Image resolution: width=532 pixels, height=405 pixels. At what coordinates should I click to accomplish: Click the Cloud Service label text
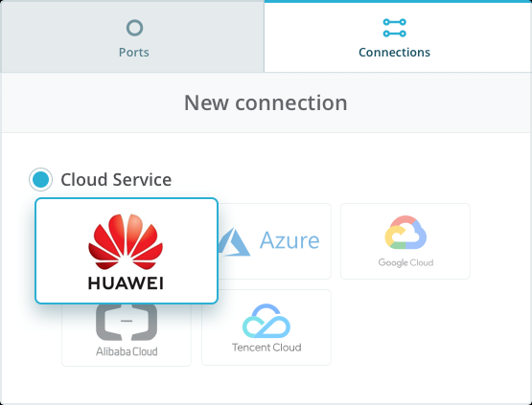pyautogui.click(x=116, y=179)
